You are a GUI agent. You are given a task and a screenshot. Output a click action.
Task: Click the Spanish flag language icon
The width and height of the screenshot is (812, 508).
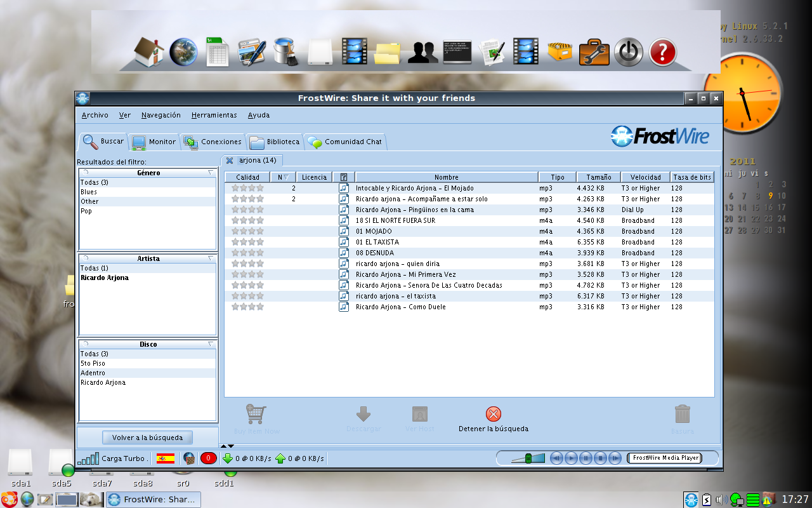tap(166, 458)
